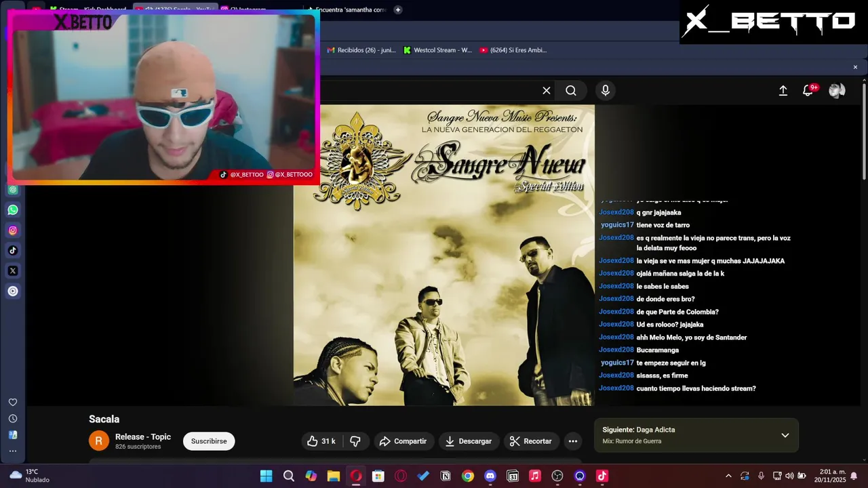Screen dimensions: 868x488
Task: Clear the YouTube search box with X
Action: (x=547, y=91)
